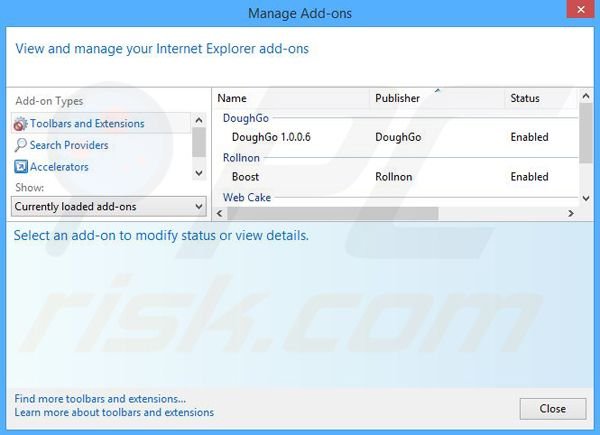Click the Search Providers magnifier icon
Image resolution: width=600 pixels, height=435 pixels.
20,145
